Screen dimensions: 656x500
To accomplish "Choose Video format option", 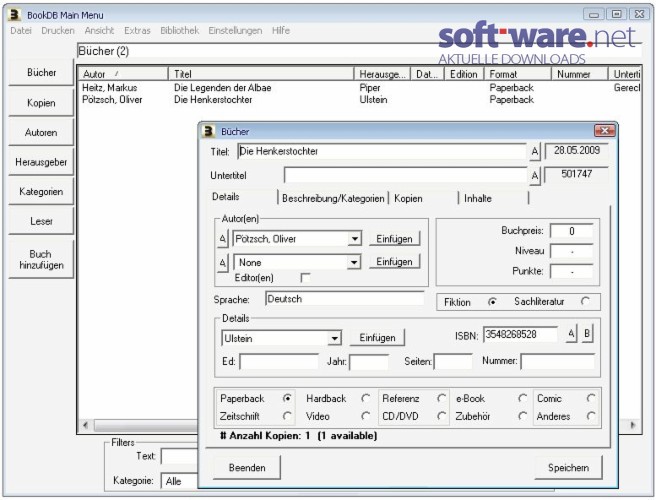I will pyautogui.click(x=366, y=416).
